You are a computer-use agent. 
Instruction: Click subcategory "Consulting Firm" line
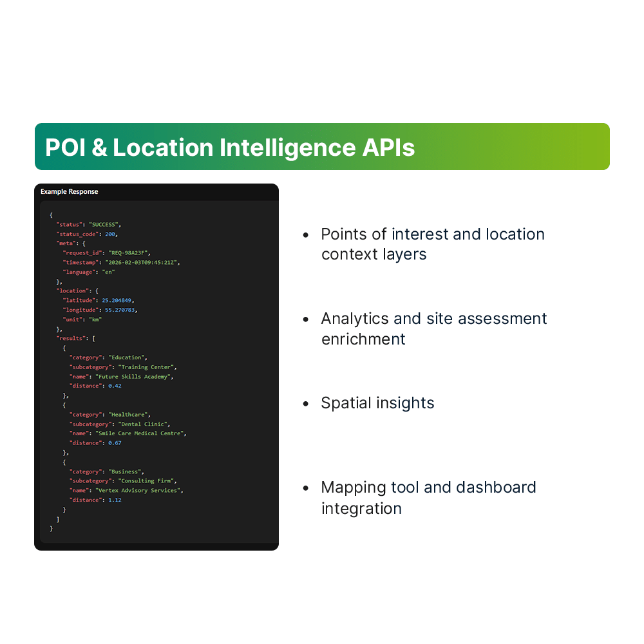(123, 481)
